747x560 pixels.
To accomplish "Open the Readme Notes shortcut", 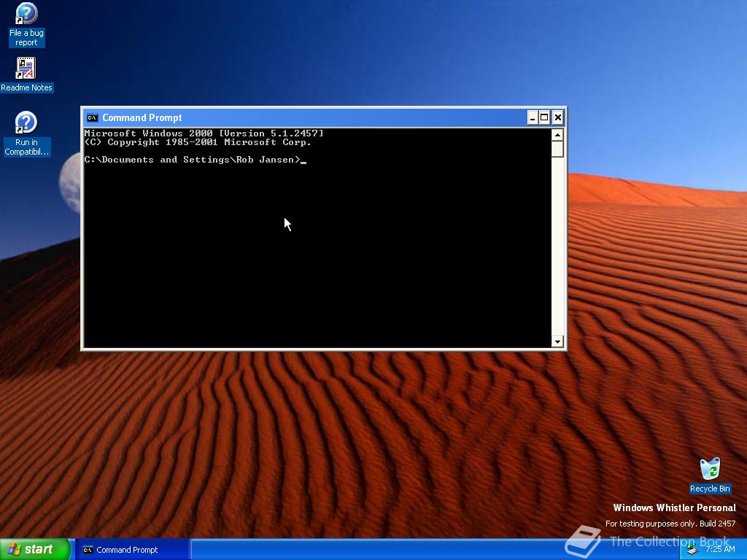I will click(x=26, y=68).
